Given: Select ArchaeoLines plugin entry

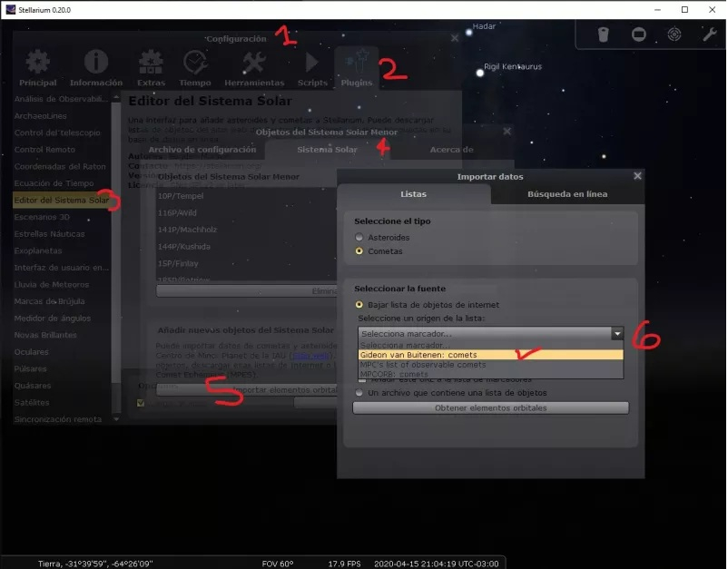Looking at the screenshot, I should coord(62,115).
